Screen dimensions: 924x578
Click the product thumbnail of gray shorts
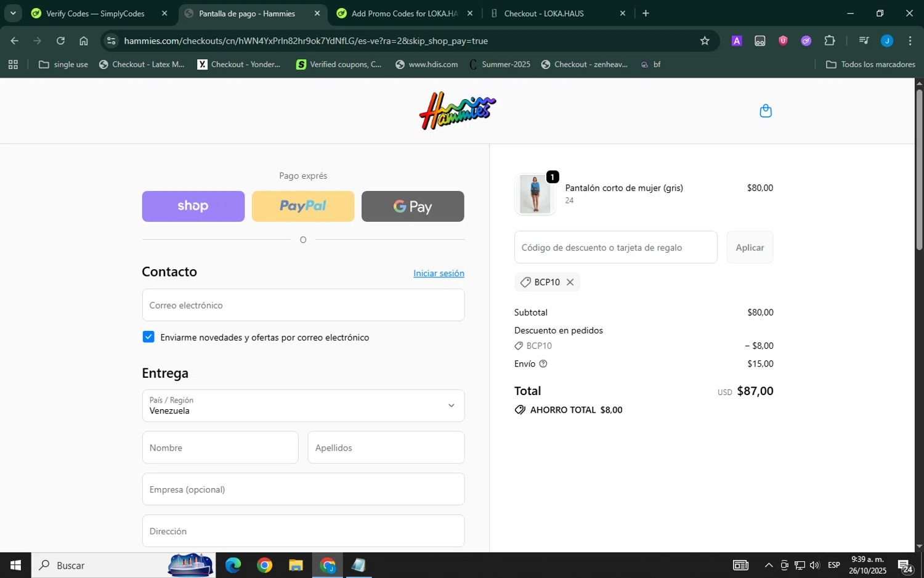pyautogui.click(x=535, y=194)
